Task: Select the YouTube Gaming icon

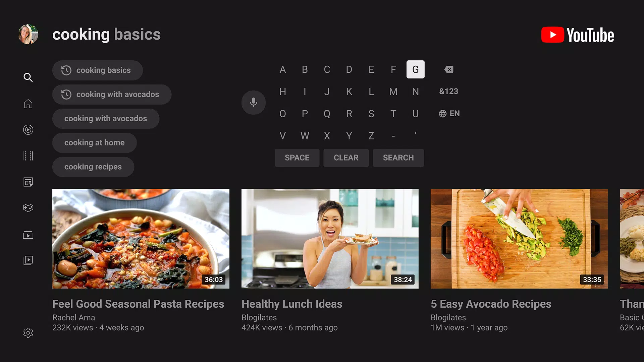Action: tap(28, 208)
